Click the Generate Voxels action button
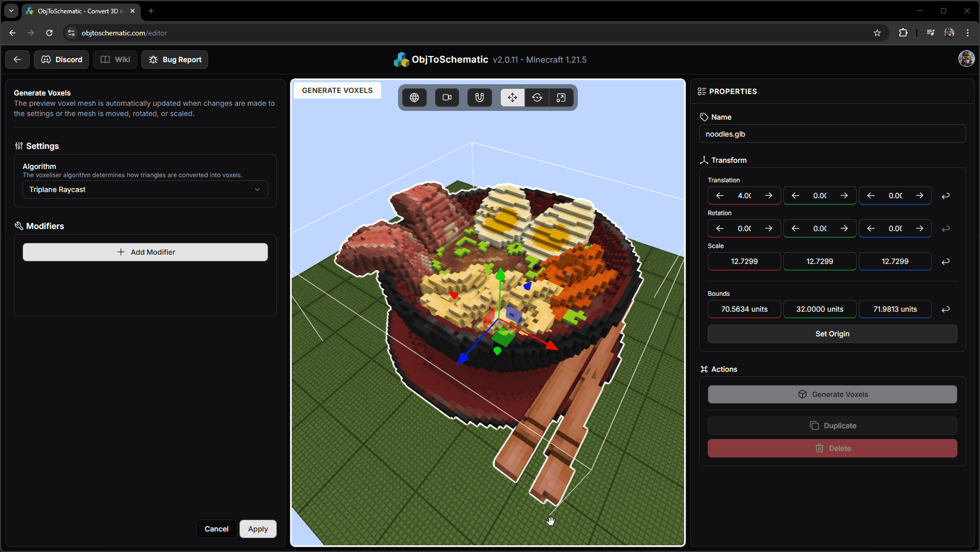 [832, 394]
